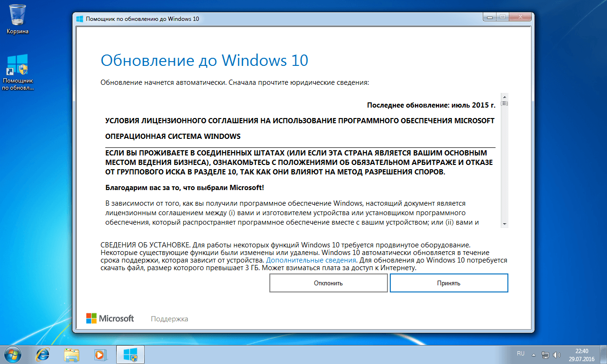This screenshot has height=364, width=607.
Task: Open Windows Media Player from the taskbar
Action: pyautogui.click(x=101, y=354)
